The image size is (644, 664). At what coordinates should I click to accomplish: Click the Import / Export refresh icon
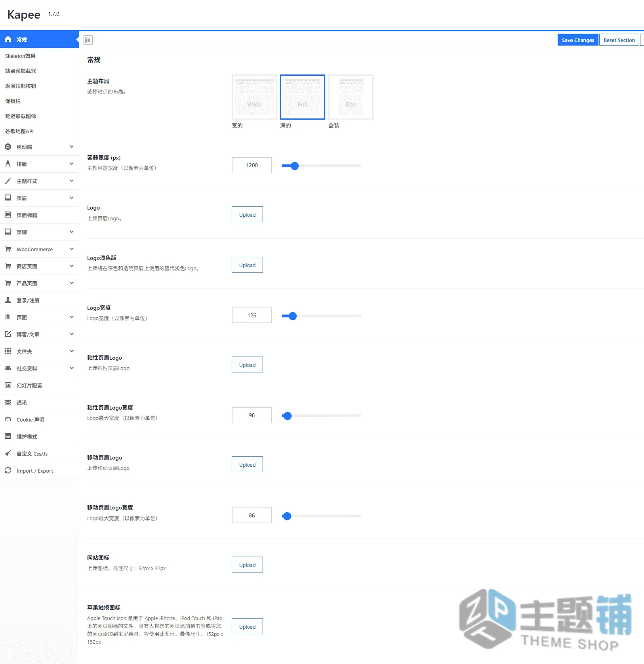coord(8,470)
